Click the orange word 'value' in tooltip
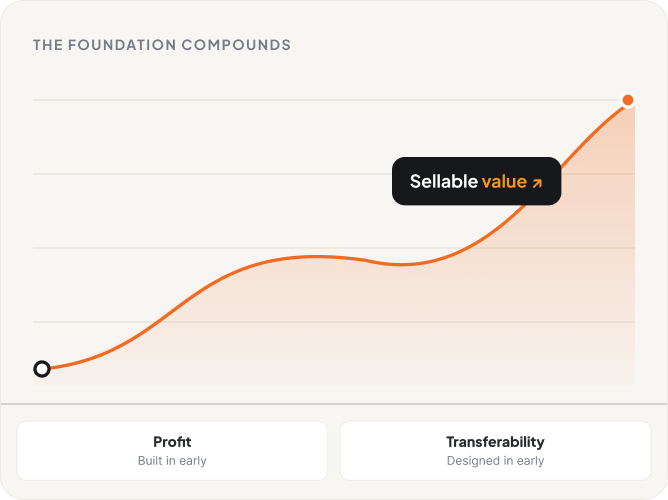This screenshot has width=668, height=500. pos(504,182)
